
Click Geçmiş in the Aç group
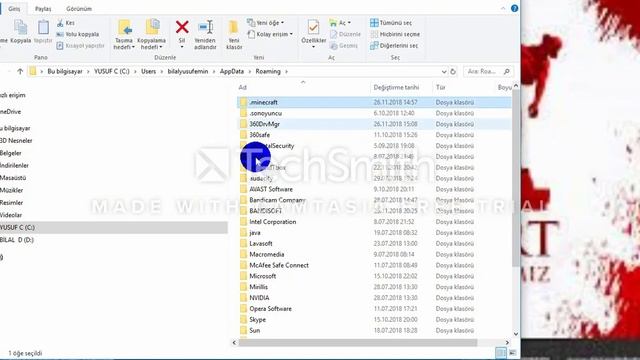(344, 46)
